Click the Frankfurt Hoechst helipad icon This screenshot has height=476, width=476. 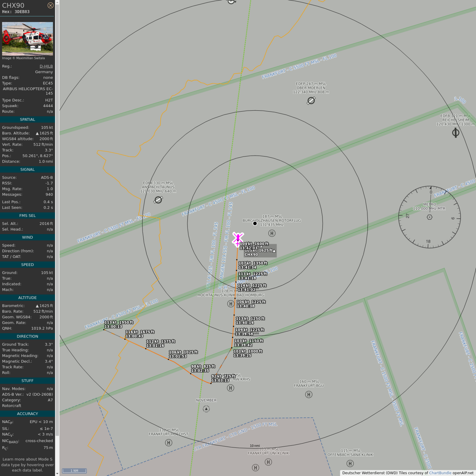pos(169,443)
